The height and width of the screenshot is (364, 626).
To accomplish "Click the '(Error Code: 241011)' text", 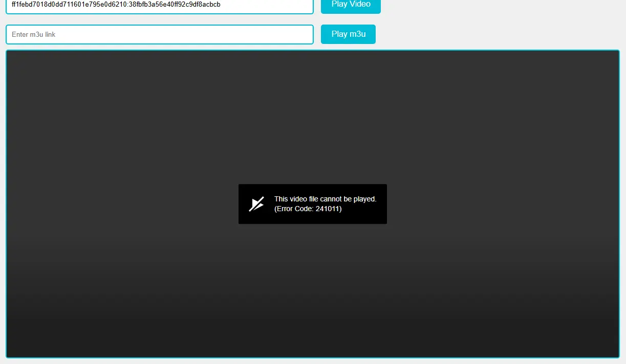I will (308, 209).
